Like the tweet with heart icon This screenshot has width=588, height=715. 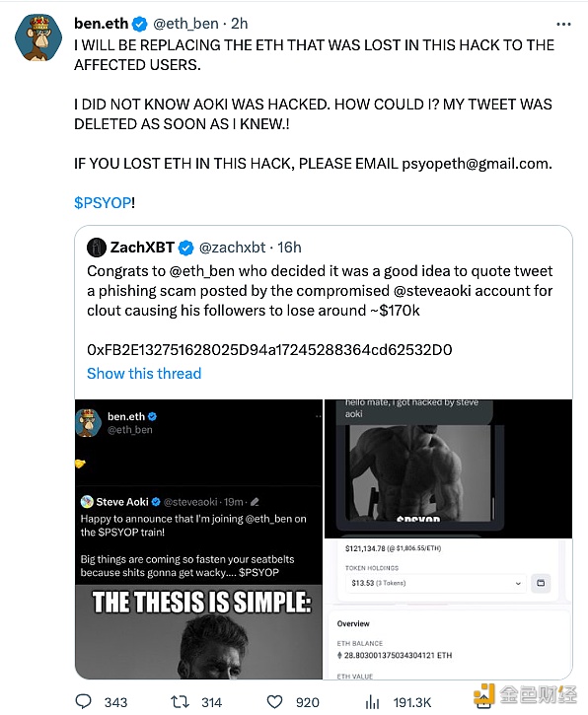click(x=274, y=702)
